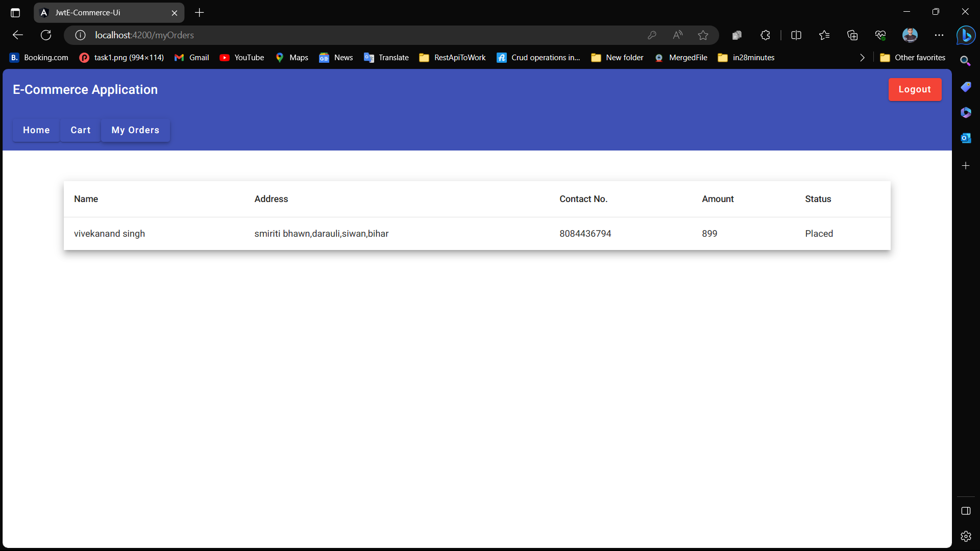
Task: Toggle read aloud for the page
Action: 677,35
